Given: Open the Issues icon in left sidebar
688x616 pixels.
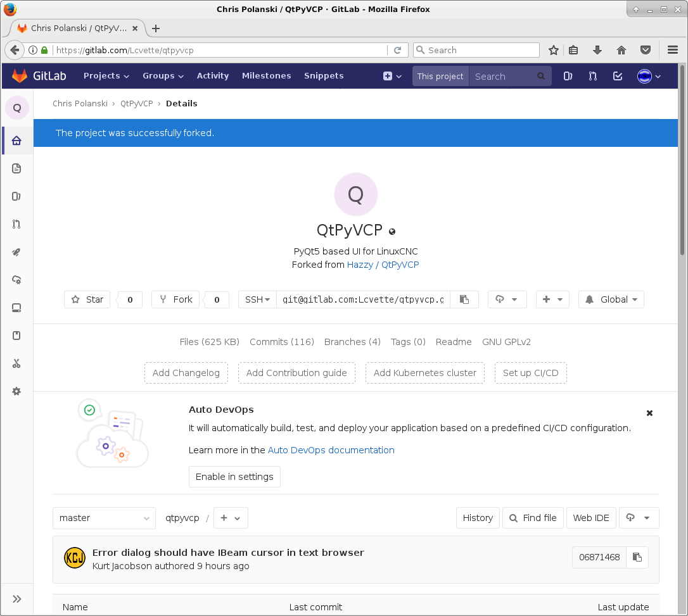Looking at the screenshot, I should (16, 196).
